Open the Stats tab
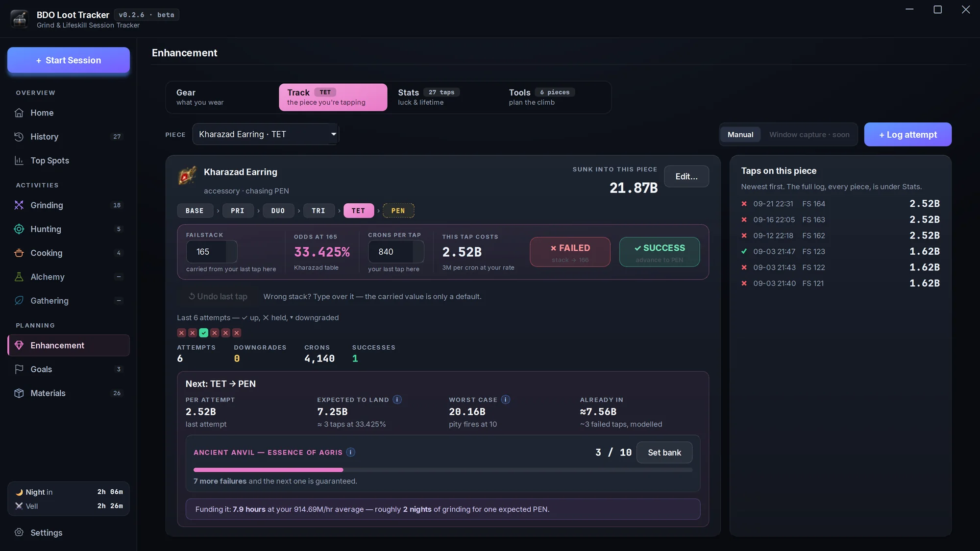980x551 pixels. [444, 97]
